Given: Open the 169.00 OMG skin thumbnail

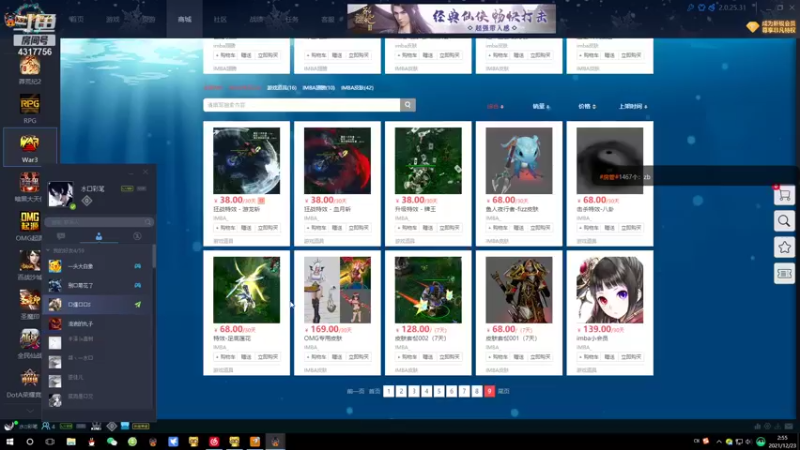Looking at the screenshot, I should 337,290.
